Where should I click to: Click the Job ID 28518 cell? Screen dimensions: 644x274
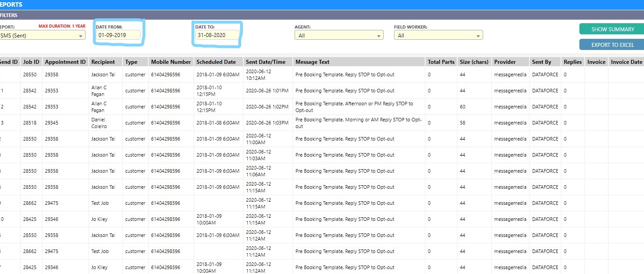pos(31,123)
